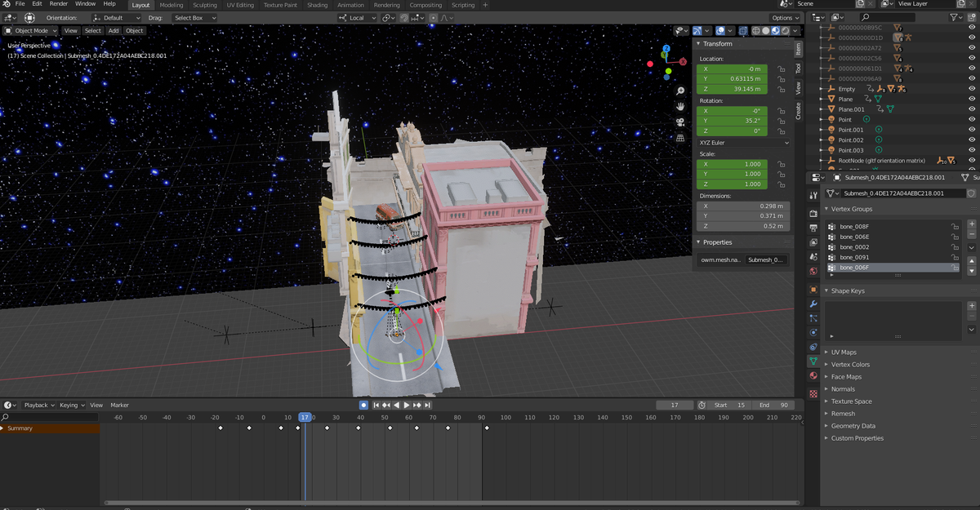
Task: Toggle auto keying record button
Action: [363, 405]
